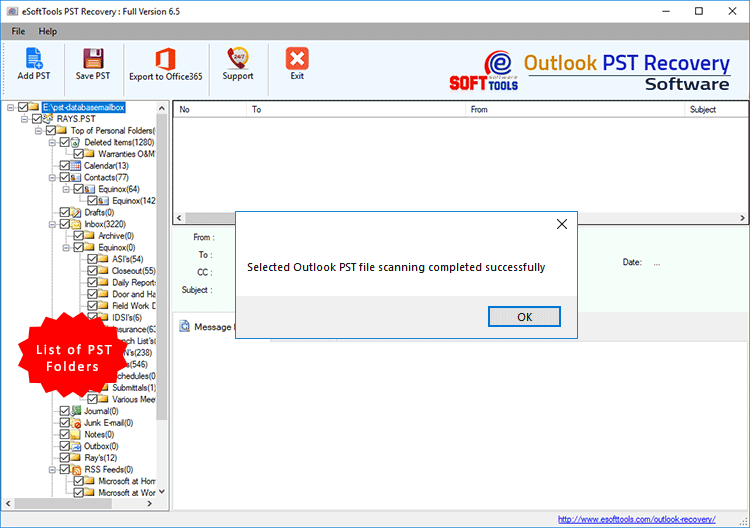Open the Help menu
750x528 pixels.
[47, 32]
